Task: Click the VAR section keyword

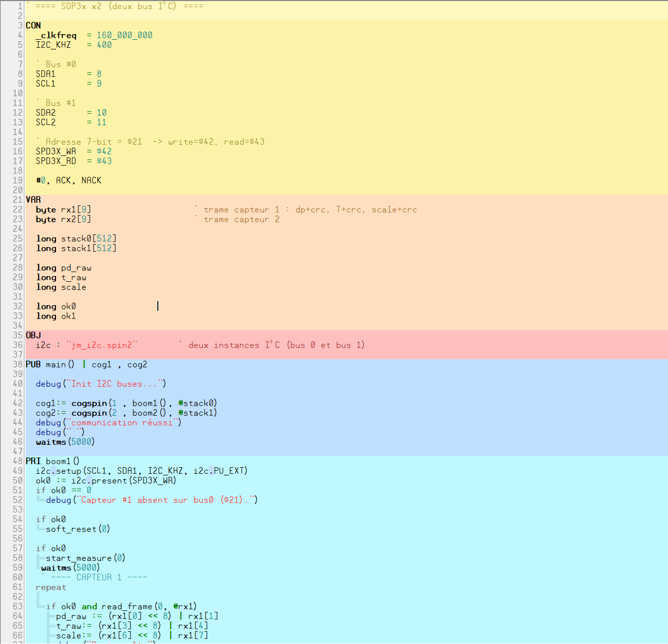Action: tap(33, 200)
